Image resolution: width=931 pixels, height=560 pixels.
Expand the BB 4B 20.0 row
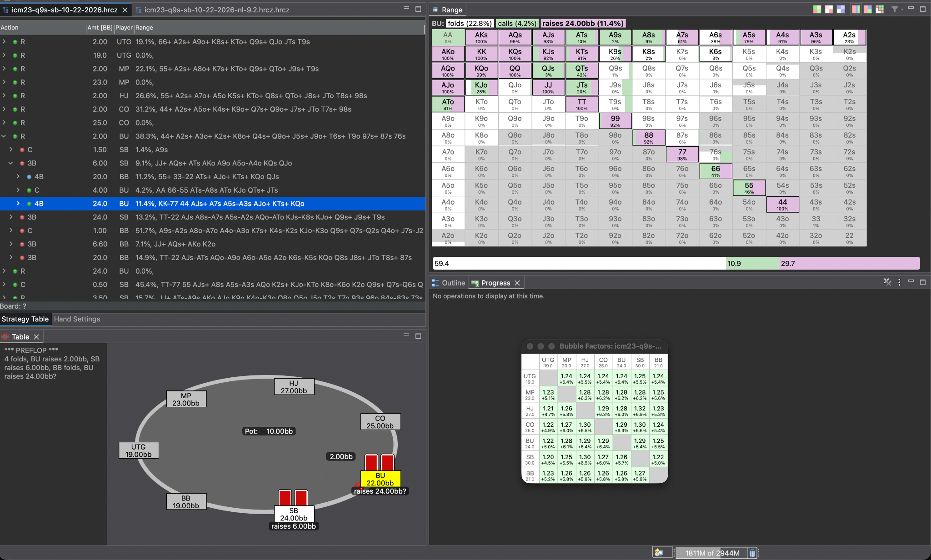click(18, 177)
